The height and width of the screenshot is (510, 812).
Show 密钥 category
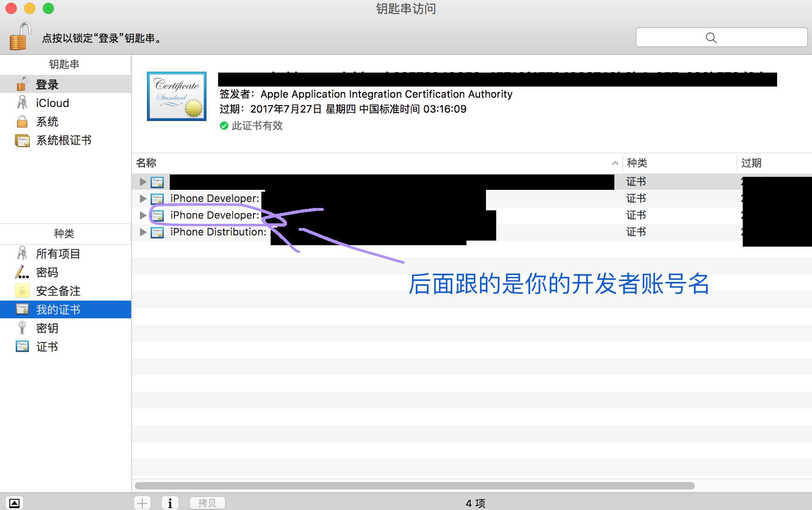click(x=66, y=328)
